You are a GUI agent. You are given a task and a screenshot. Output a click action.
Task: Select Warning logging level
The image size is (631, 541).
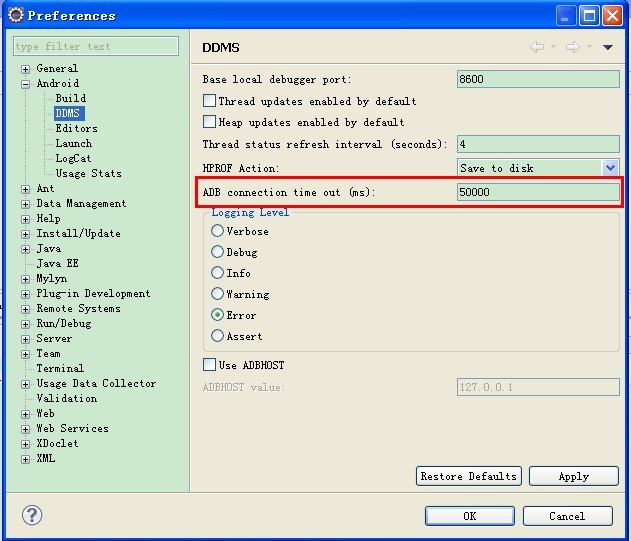[217, 293]
